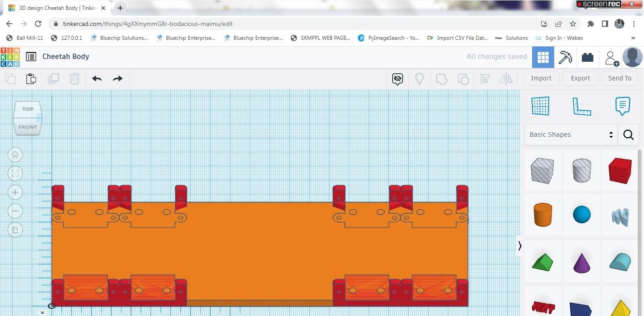
Task: Pick the Cylinder hole shape
Action: pyautogui.click(x=582, y=171)
